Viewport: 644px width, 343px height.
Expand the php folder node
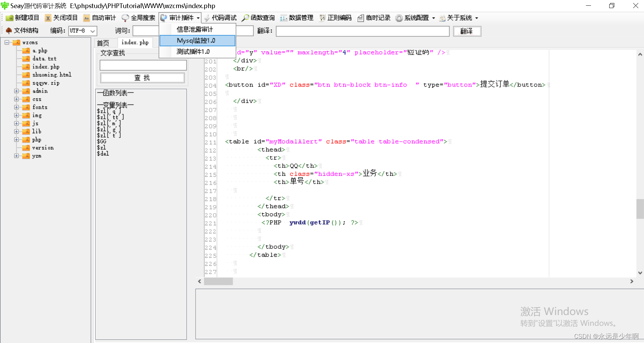pos(16,140)
